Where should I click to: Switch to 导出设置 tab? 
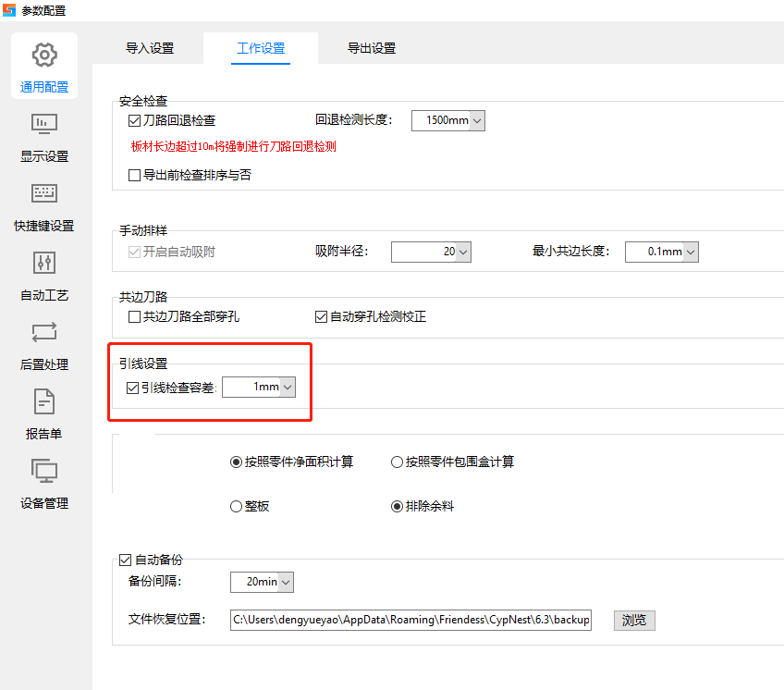(x=372, y=48)
